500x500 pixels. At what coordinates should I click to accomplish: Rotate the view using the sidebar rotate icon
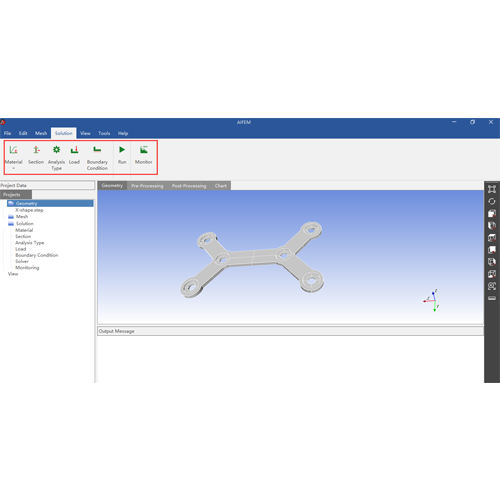tap(492, 201)
